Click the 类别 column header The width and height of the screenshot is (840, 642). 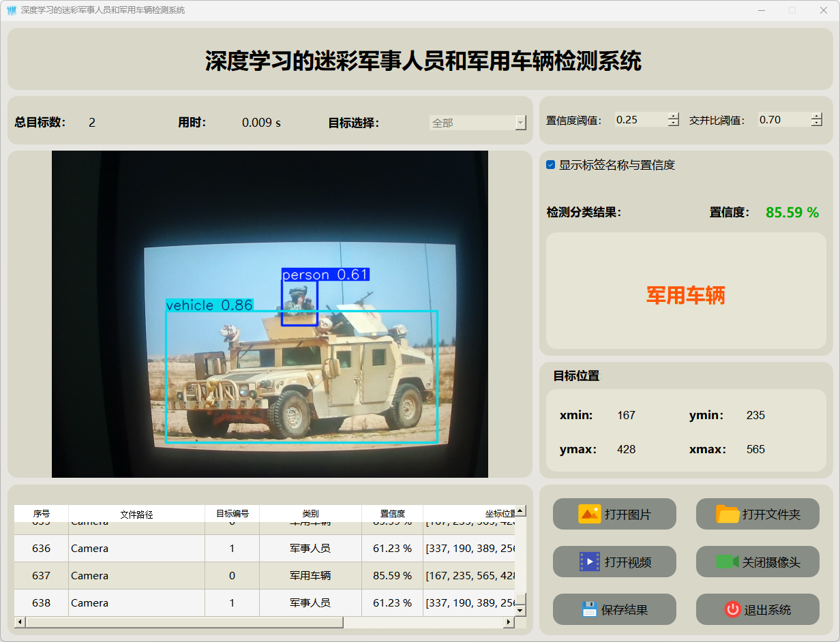[310, 514]
